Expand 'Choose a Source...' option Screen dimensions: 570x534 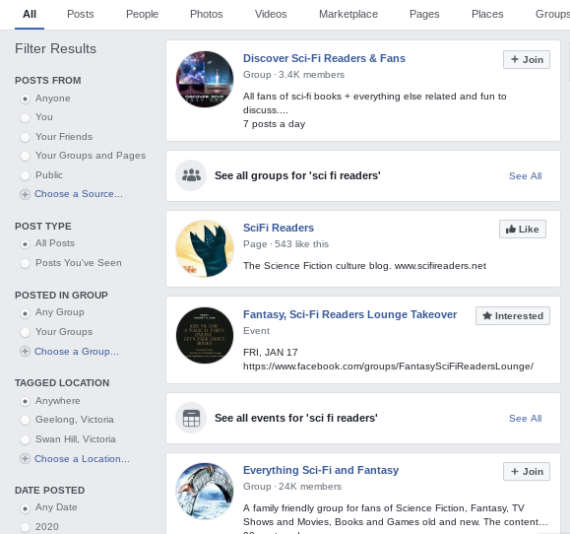(78, 194)
